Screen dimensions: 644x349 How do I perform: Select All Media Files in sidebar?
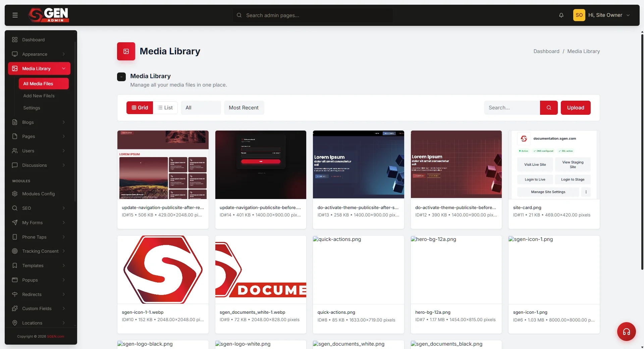click(44, 84)
